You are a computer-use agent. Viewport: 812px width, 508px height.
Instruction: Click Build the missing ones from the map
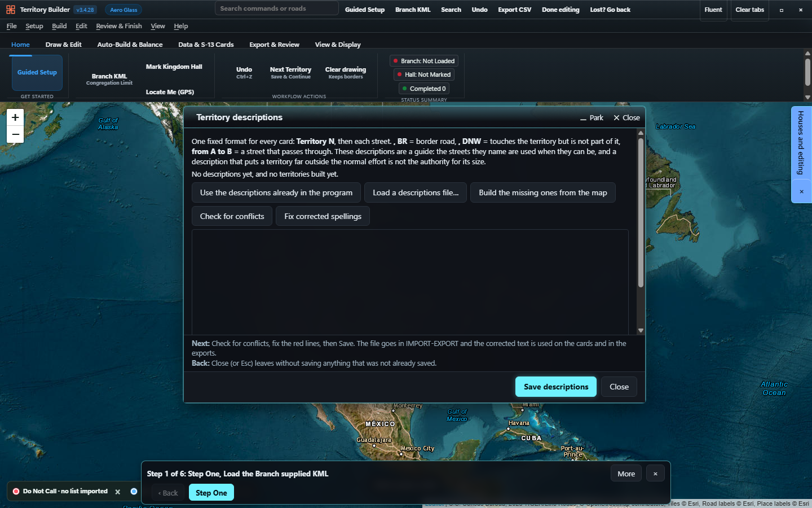[543, 192]
